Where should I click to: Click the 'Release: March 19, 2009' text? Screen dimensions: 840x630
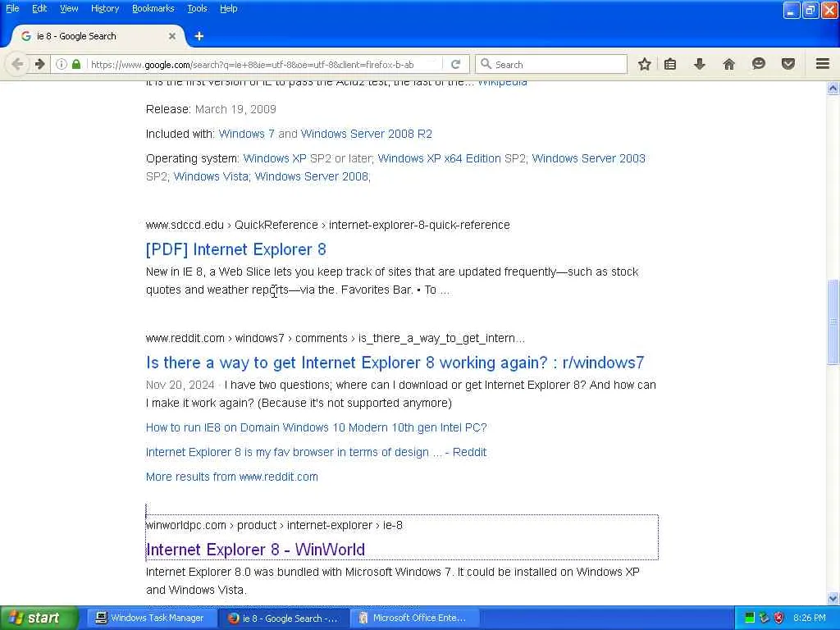[211, 109]
